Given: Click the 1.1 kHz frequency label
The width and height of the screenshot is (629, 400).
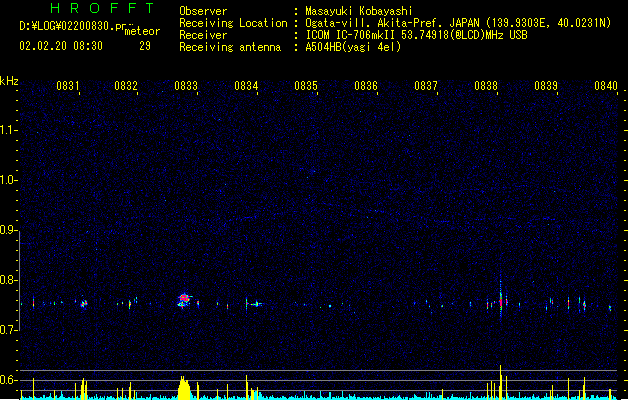Looking at the screenshot, I should tap(8, 130).
